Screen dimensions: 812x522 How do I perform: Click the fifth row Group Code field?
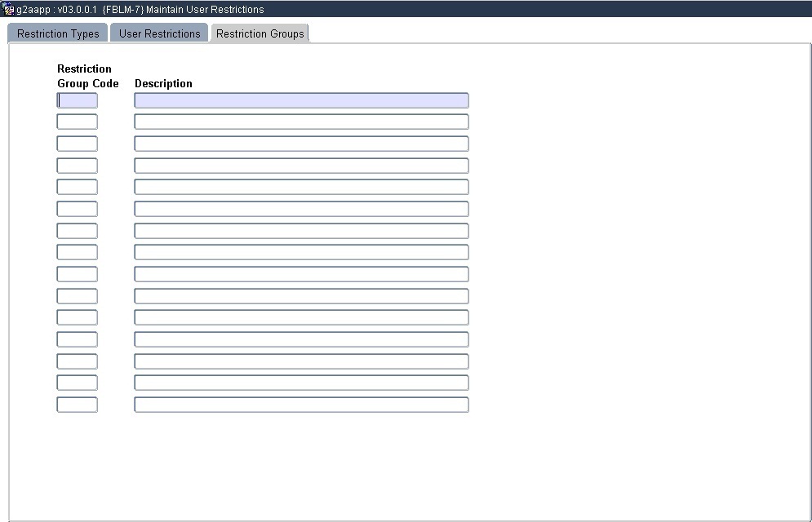(x=77, y=187)
